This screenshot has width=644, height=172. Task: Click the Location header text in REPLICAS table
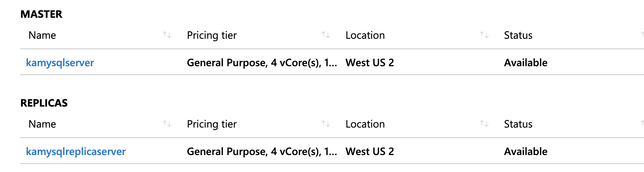tap(365, 124)
